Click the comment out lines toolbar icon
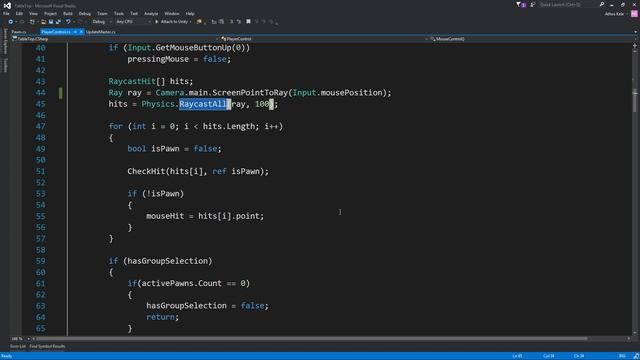Viewport: 640px width, 360px height. 231,22
